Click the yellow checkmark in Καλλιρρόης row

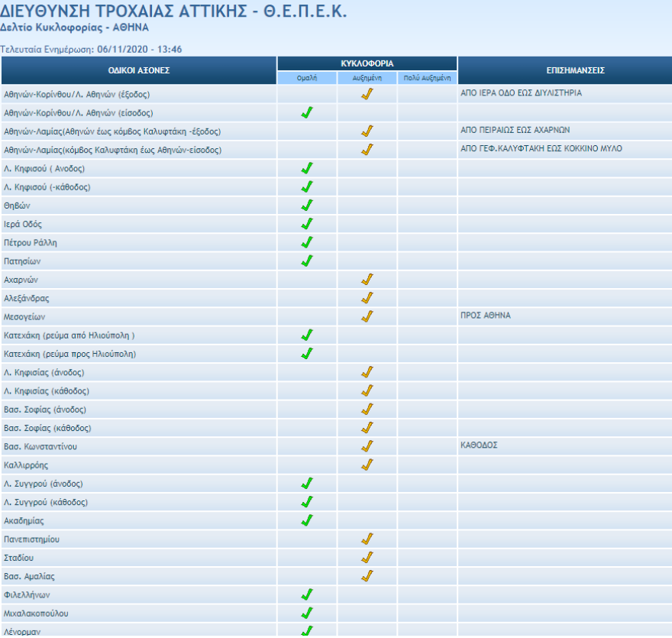[367, 465]
